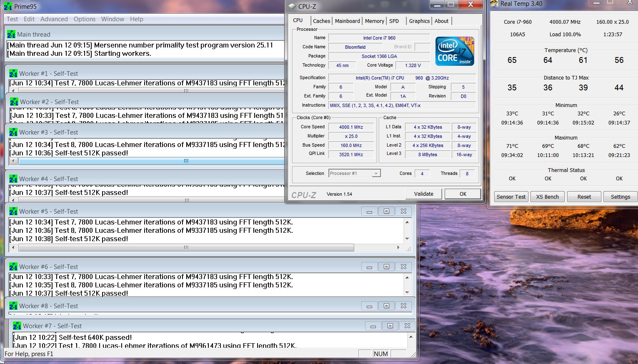The height and width of the screenshot is (364, 638).
Task: Click Worker #3 scrollbar left arrow
Action: [13, 161]
